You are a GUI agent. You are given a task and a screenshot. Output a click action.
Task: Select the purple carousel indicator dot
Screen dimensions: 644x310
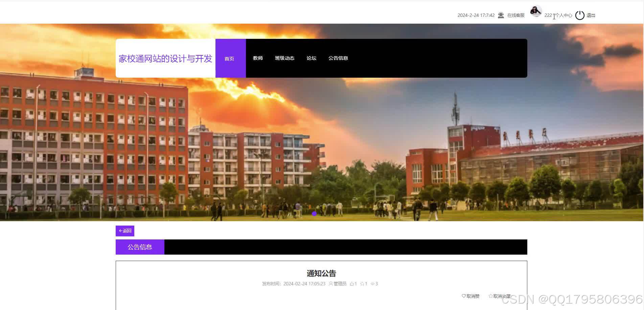[x=314, y=213]
